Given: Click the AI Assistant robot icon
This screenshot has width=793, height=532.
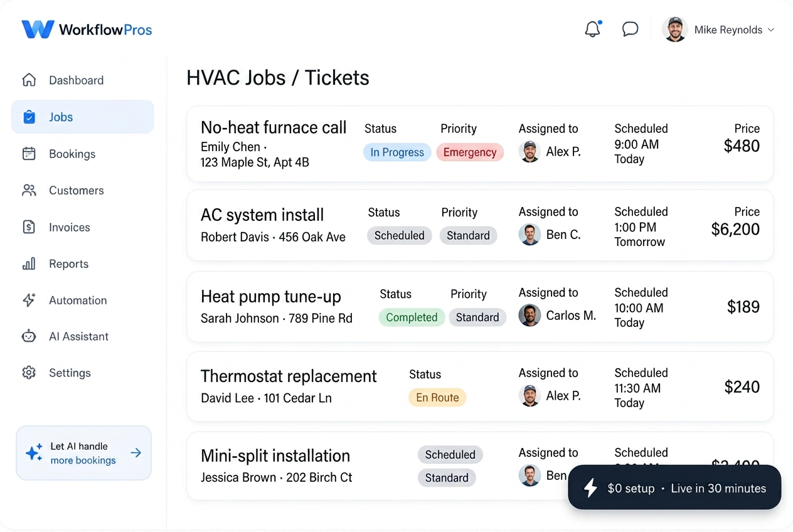Looking at the screenshot, I should (x=29, y=336).
